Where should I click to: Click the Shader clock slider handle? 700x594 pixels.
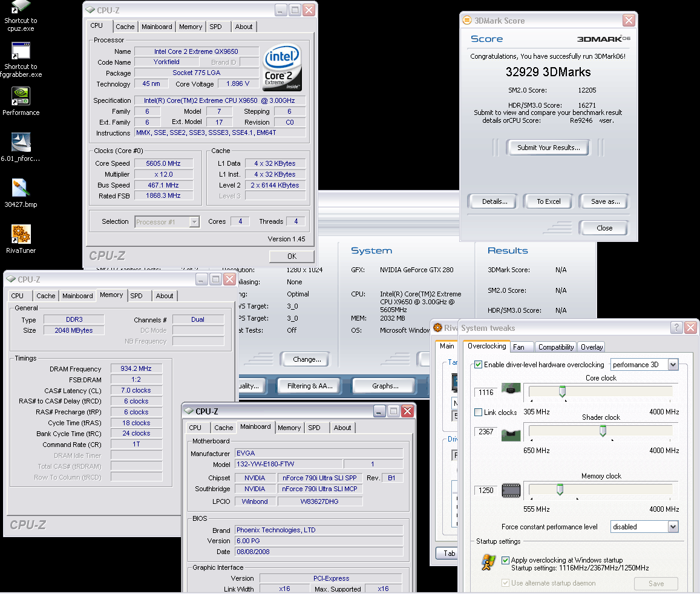pyautogui.click(x=603, y=431)
